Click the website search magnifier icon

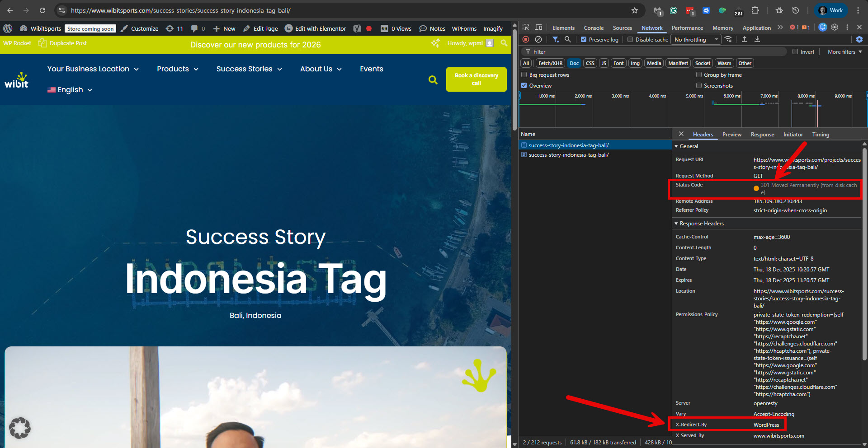click(x=433, y=80)
